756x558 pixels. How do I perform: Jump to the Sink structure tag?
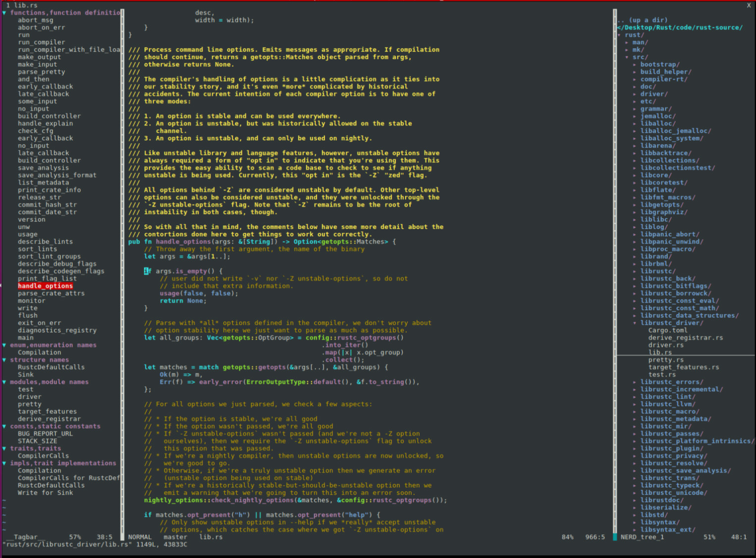[x=26, y=375]
